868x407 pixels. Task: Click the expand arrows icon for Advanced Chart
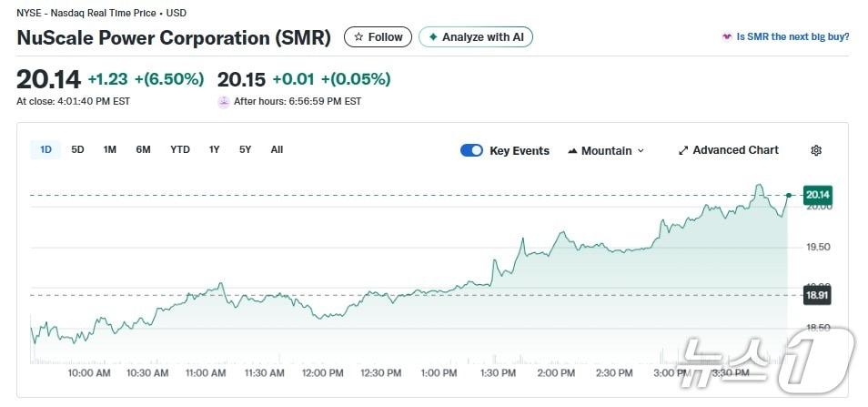[x=683, y=150]
